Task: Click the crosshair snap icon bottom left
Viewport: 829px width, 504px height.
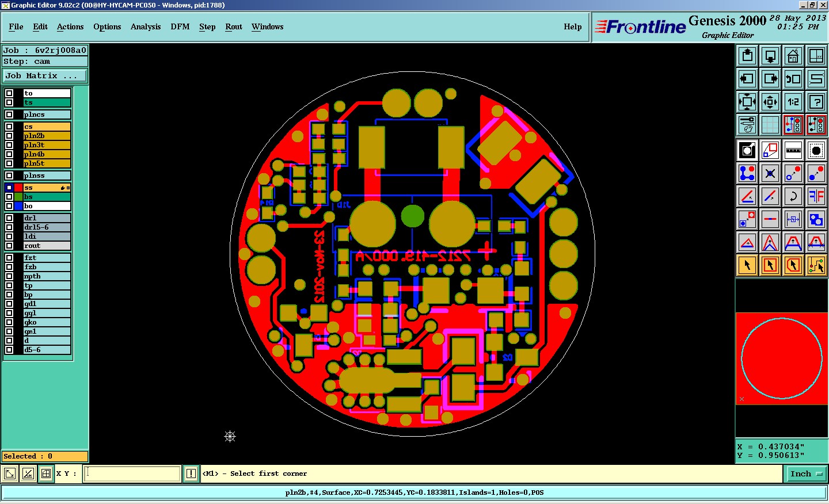Action: click(x=46, y=474)
